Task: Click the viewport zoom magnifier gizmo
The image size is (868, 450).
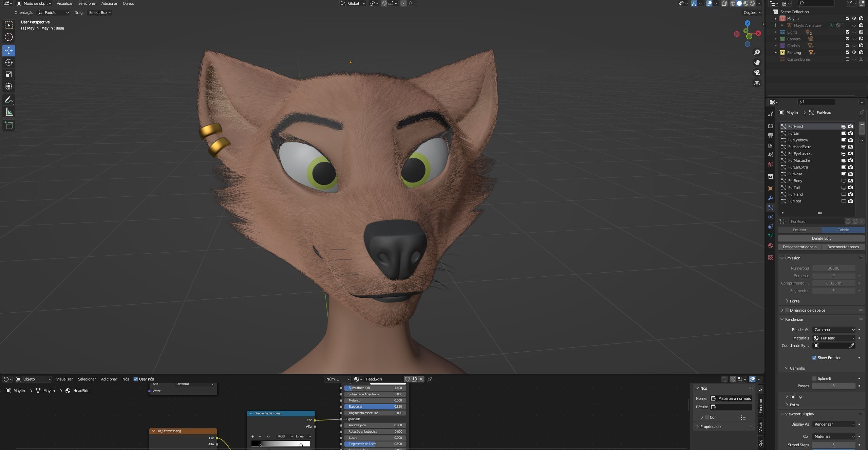Action: coord(757,52)
